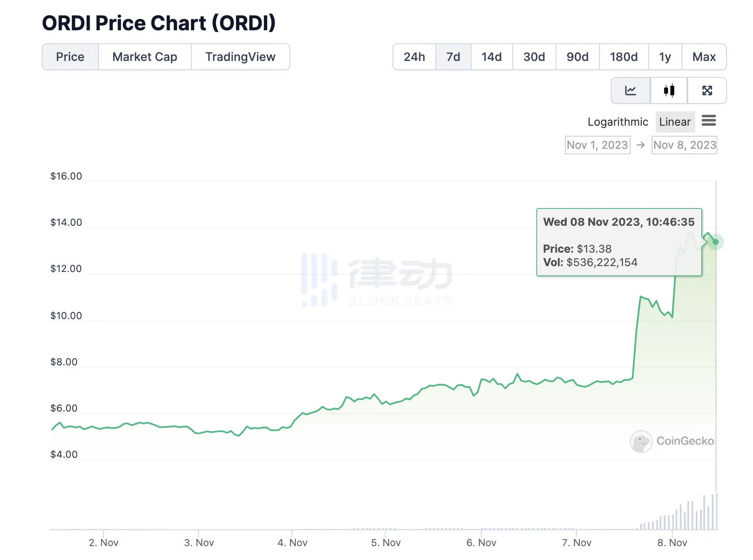
Task: Select Linear scale option
Action: point(674,122)
